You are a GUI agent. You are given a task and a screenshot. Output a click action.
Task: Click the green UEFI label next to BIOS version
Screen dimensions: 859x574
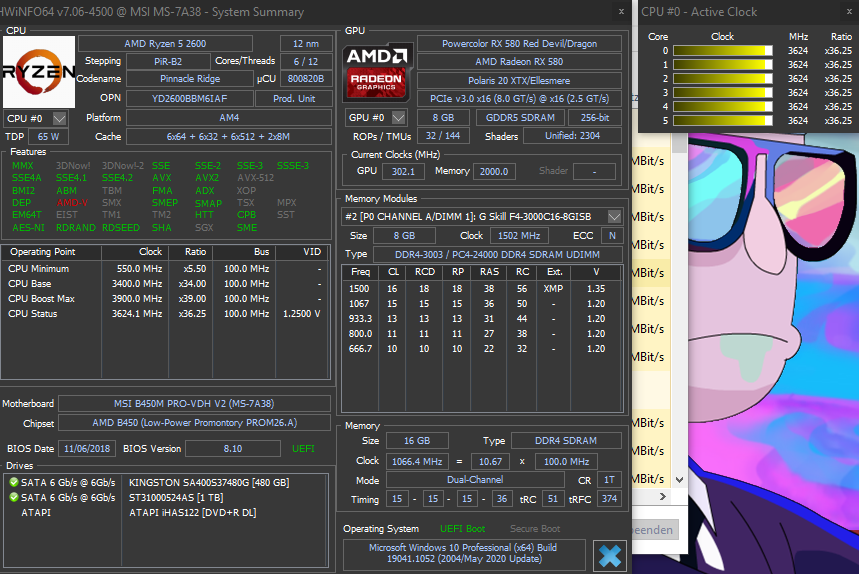pos(303,449)
